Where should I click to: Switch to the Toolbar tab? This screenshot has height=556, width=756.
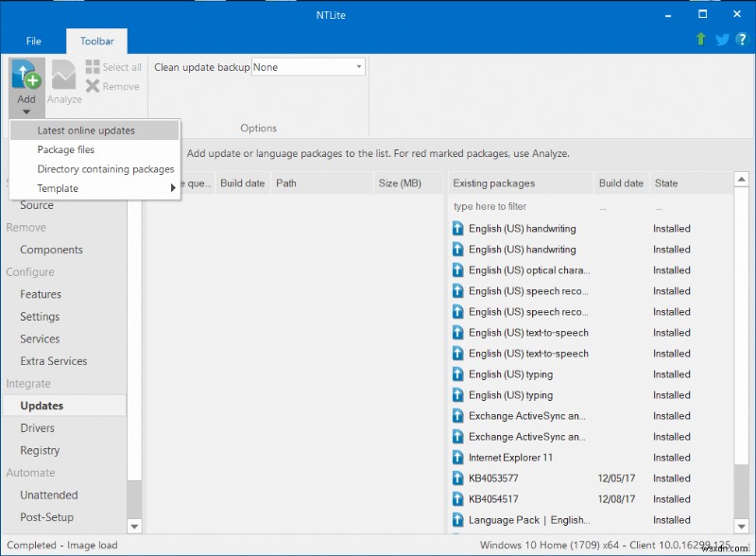96,41
